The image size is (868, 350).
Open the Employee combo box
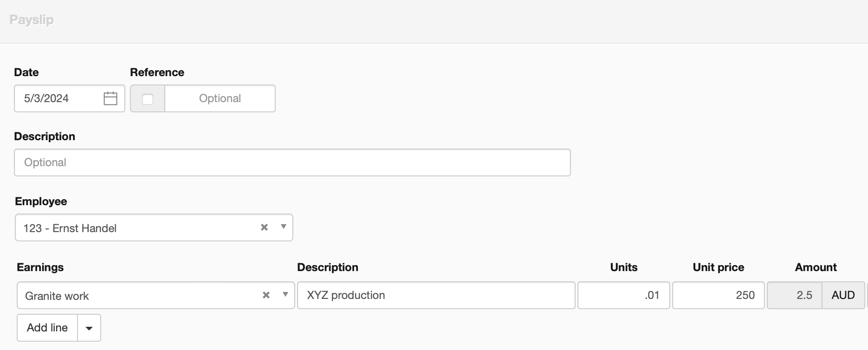tap(139, 228)
